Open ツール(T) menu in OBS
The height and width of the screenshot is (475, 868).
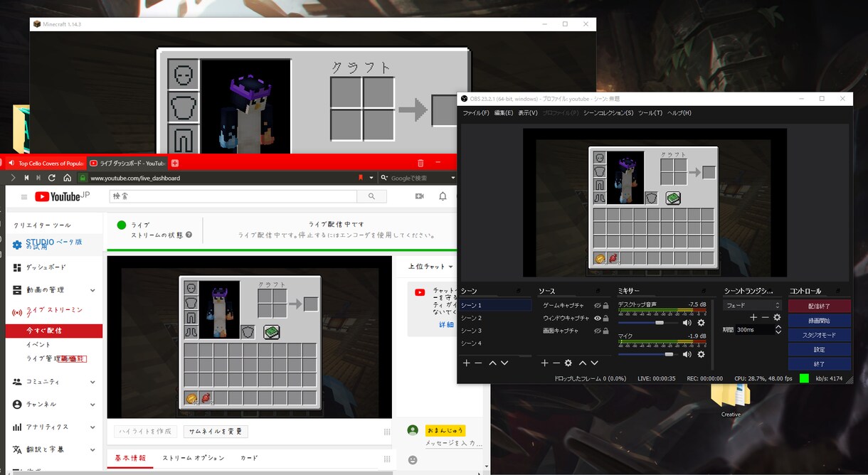pyautogui.click(x=650, y=113)
